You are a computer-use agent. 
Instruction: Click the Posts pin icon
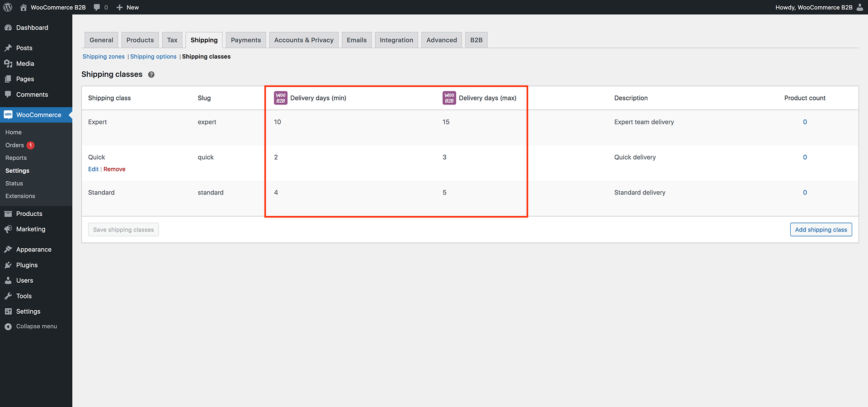(x=8, y=48)
